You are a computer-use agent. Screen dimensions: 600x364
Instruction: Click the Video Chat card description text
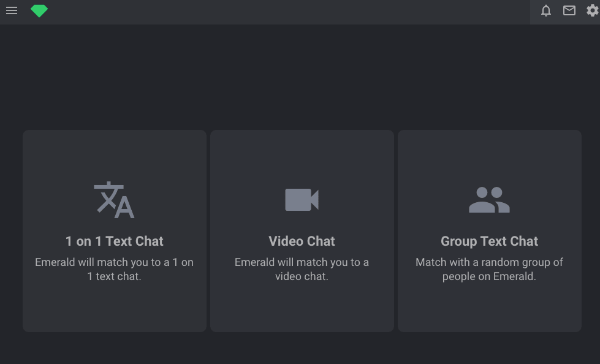[x=302, y=269]
